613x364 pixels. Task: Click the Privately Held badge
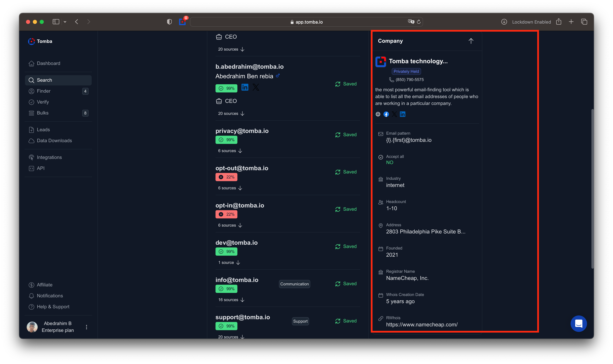[406, 71]
